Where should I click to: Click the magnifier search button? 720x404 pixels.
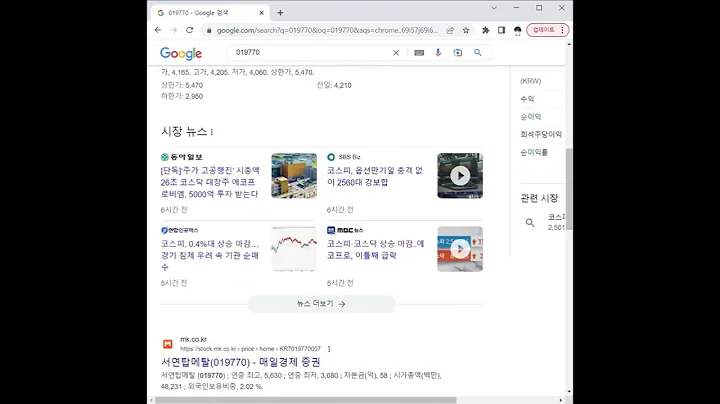pos(478,53)
